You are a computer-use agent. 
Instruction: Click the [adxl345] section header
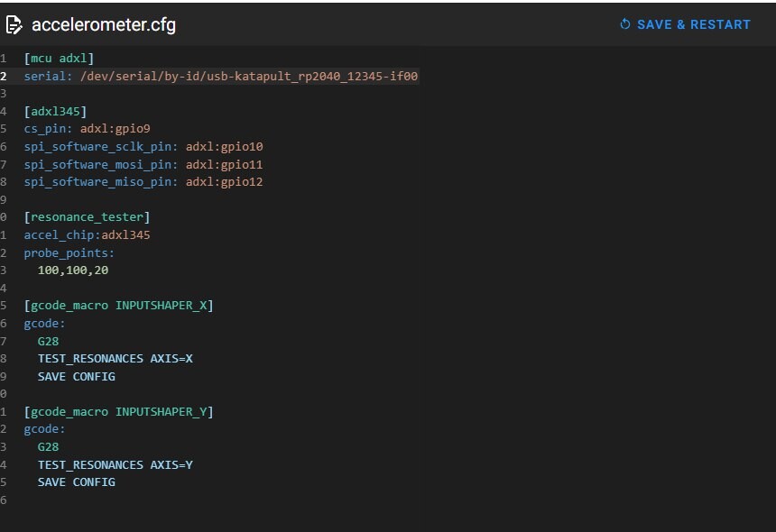(56, 112)
